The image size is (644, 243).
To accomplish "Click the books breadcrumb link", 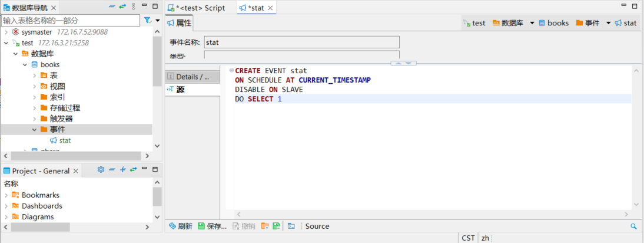I will [557, 23].
